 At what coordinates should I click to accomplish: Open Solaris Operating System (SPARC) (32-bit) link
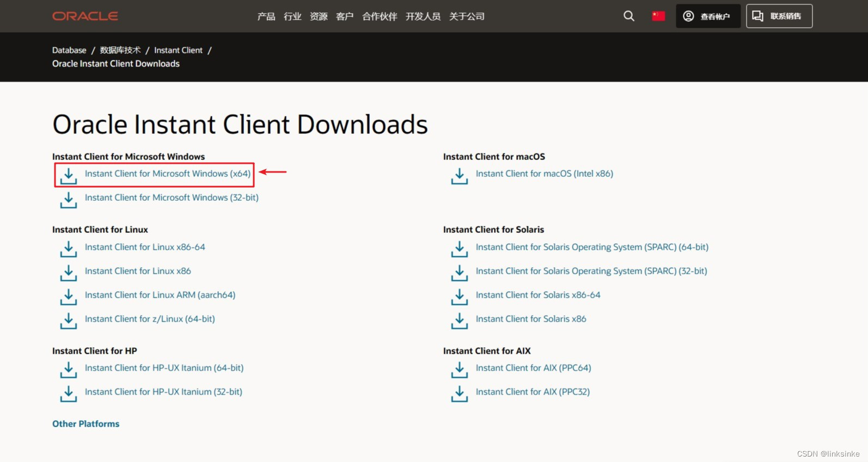pos(591,271)
